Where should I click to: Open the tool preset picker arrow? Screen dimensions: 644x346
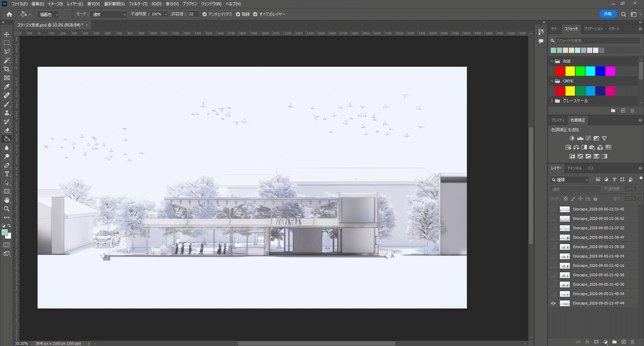point(31,14)
